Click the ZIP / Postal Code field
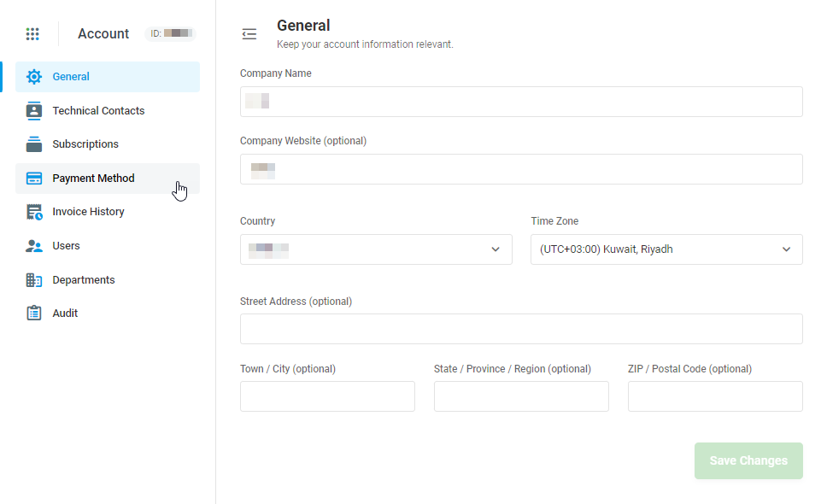Viewport: 827px width, 504px height. [x=715, y=396]
